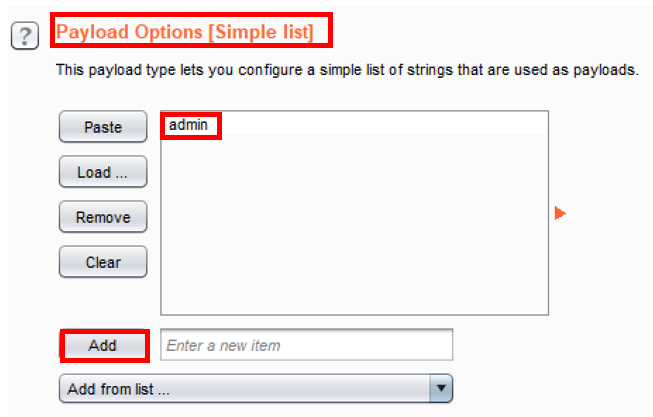
Task: Clear the whole payload list
Action: [103, 262]
